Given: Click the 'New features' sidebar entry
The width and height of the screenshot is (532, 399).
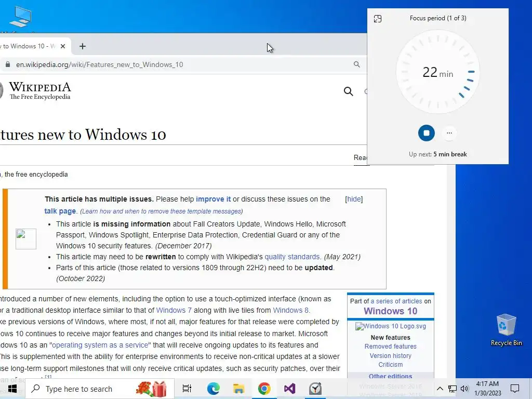Looking at the screenshot, I should tap(391, 338).
